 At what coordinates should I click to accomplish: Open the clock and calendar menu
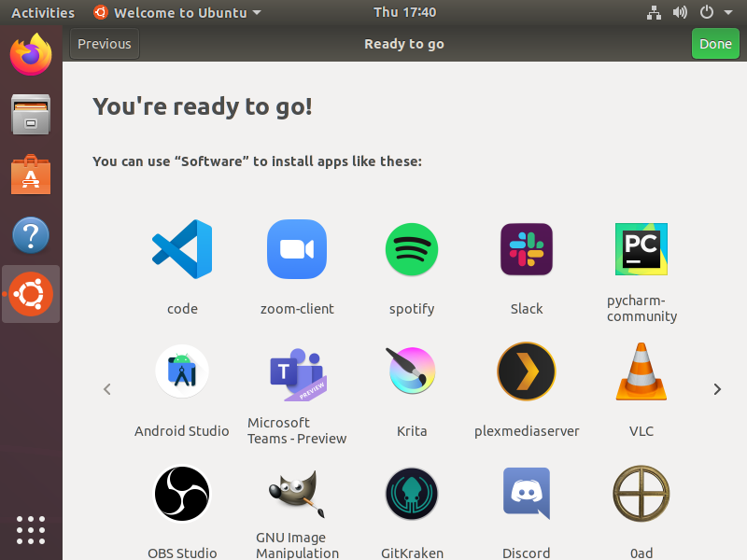(404, 12)
